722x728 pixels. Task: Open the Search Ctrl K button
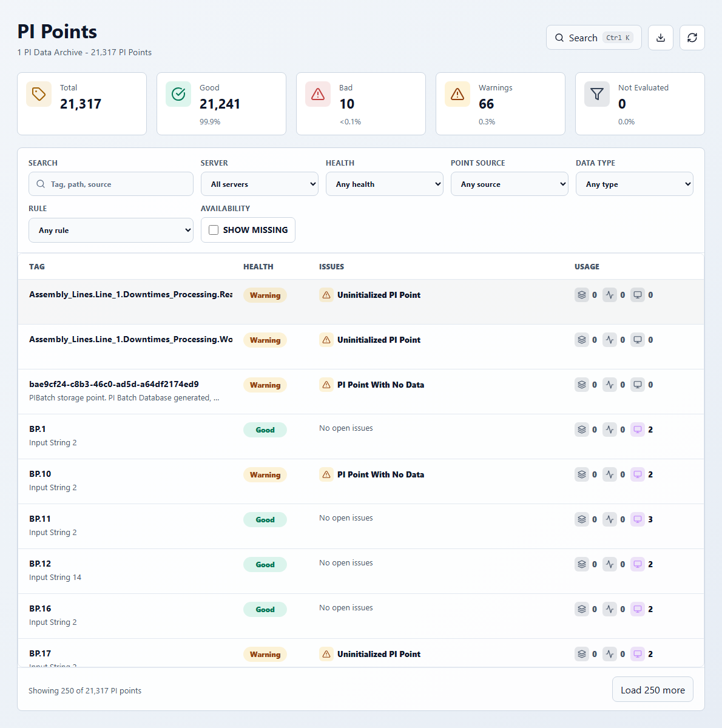pyautogui.click(x=594, y=38)
